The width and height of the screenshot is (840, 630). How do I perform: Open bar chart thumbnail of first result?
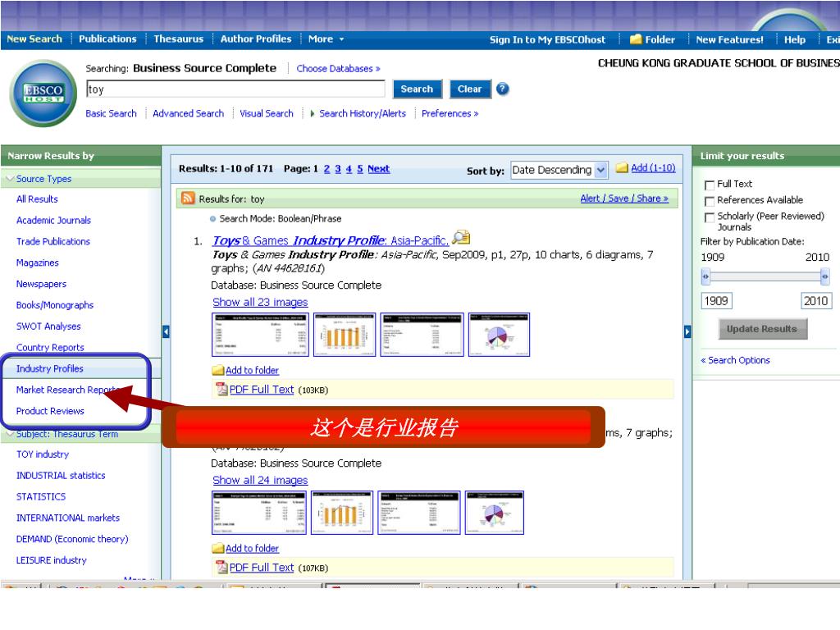[345, 335]
